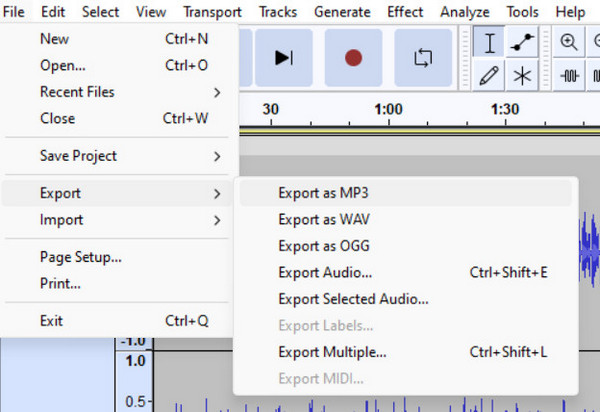Open the Effect menu
This screenshot has height=412, width=600.
(405, 12)
